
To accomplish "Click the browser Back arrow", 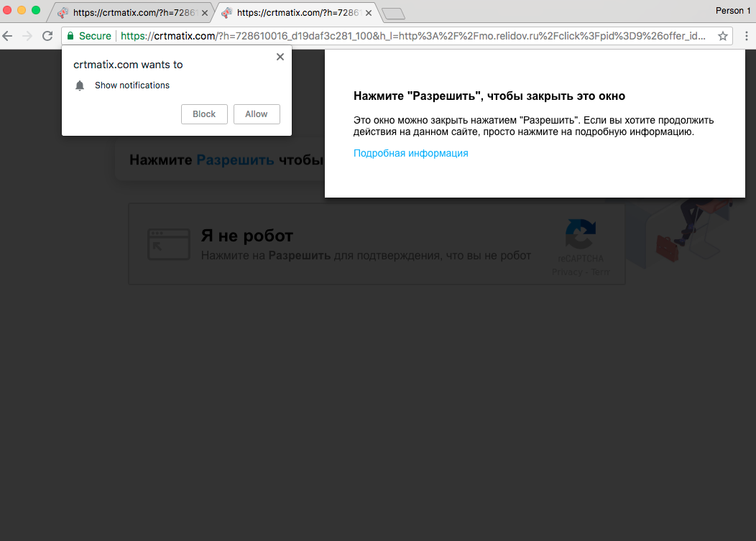I will pos(7,36).
